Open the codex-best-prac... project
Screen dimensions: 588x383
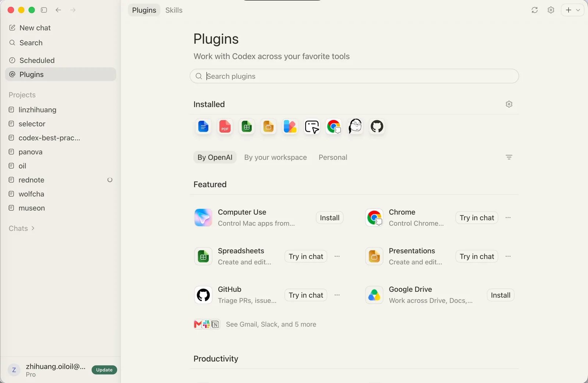tap(61, 138)
